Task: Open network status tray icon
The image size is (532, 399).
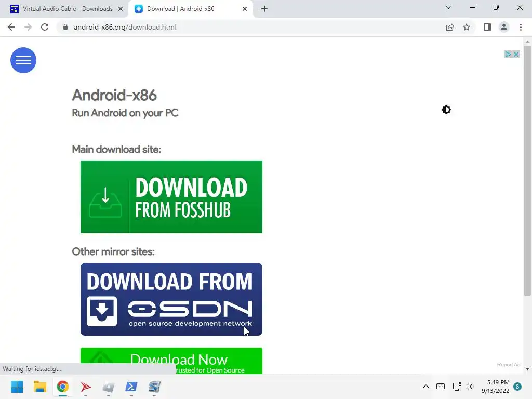Action: point(457,387)
